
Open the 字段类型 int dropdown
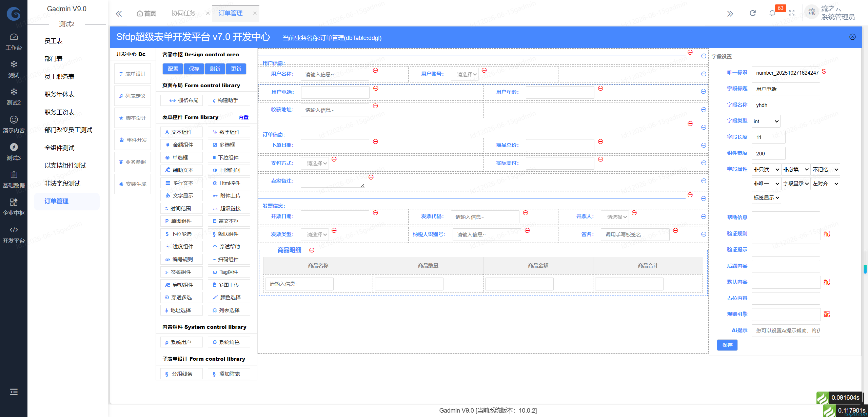pos(766,121)
